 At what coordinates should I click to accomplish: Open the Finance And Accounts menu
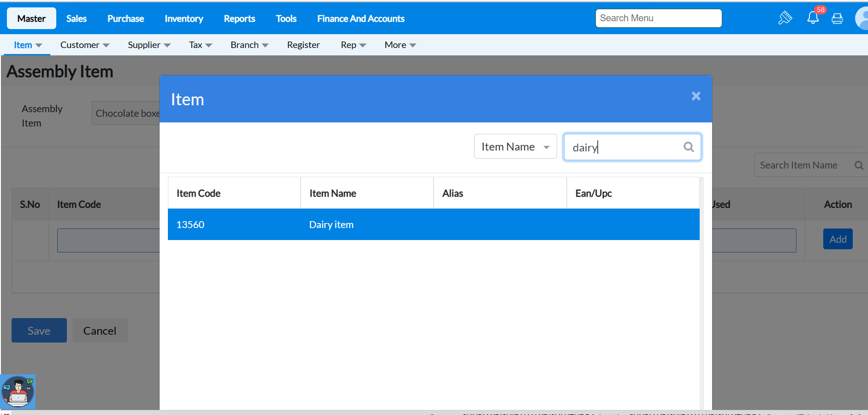point(361,18)
